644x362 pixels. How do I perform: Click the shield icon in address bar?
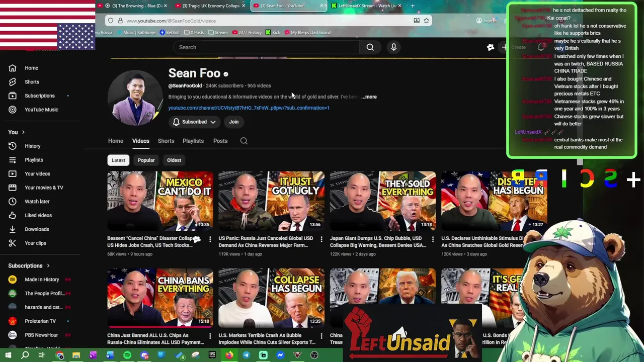[110, 21]
